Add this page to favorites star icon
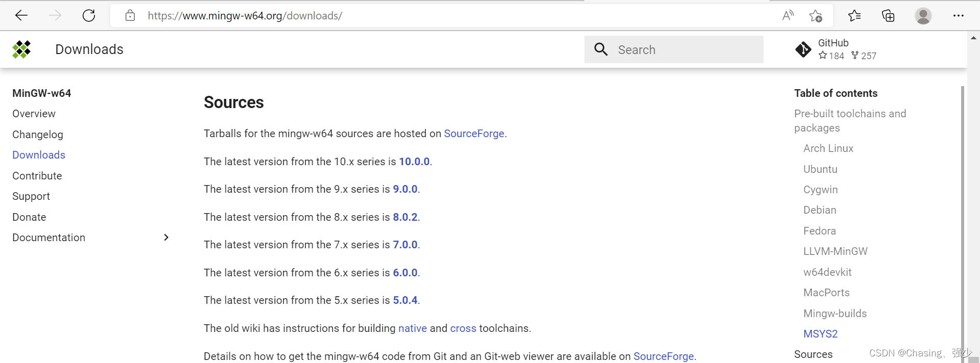 tap(816, 16)
